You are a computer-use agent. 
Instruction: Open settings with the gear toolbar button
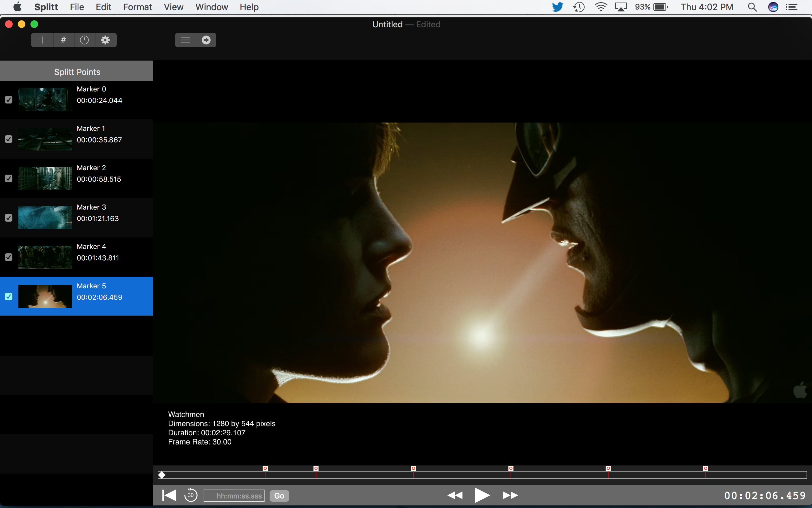click(105, 40)
